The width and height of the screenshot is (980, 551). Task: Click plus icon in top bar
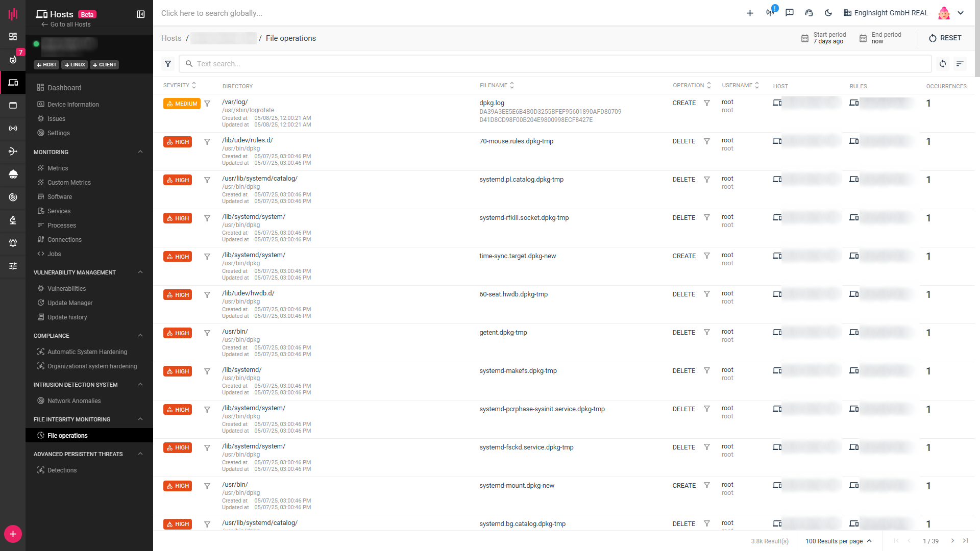(750, 13)
